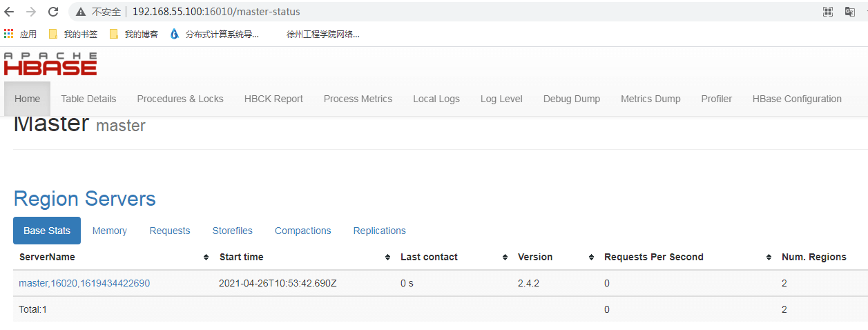The height and width of the screenshot is (330, 868).
Task: Click the Total:1 row label
Action: [x=33, y=309]
